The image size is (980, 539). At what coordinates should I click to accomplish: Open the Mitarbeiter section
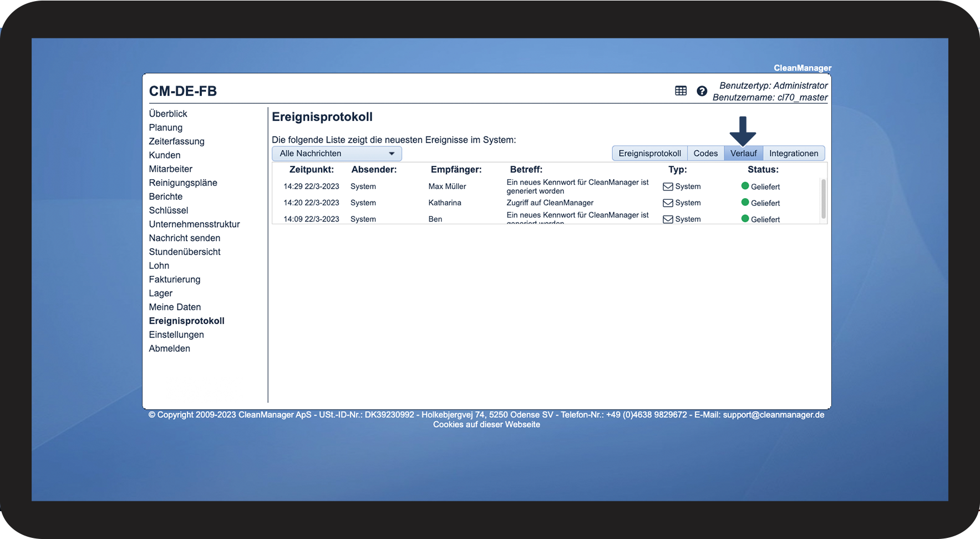171,169
